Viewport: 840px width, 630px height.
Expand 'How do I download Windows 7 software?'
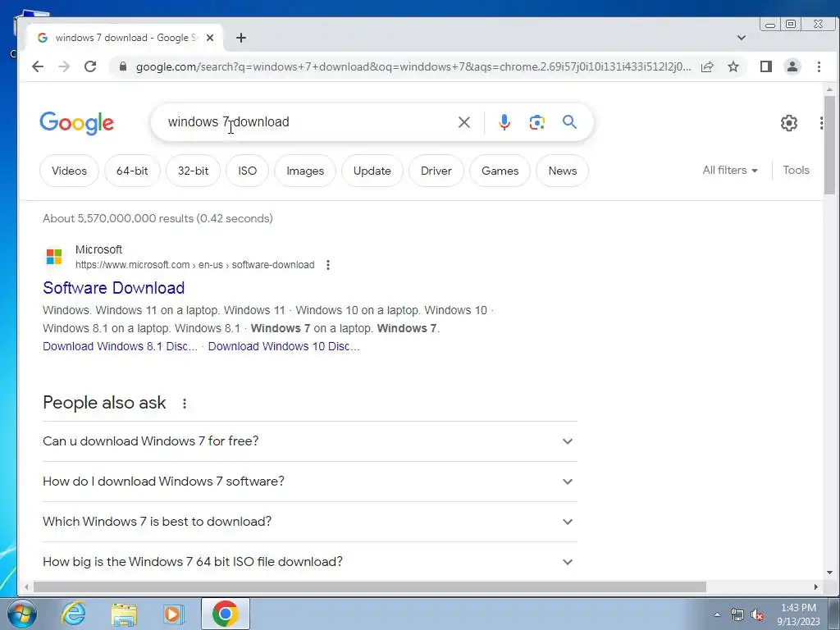309,482
